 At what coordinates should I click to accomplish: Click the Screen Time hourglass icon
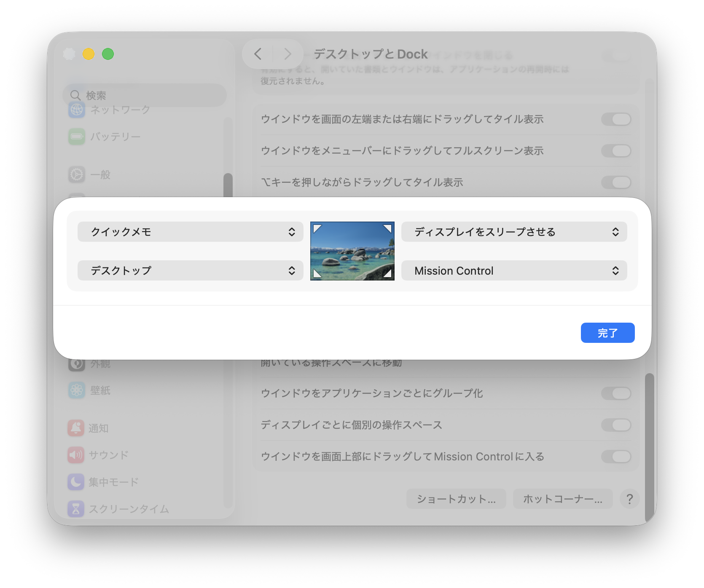click(76, 509)
